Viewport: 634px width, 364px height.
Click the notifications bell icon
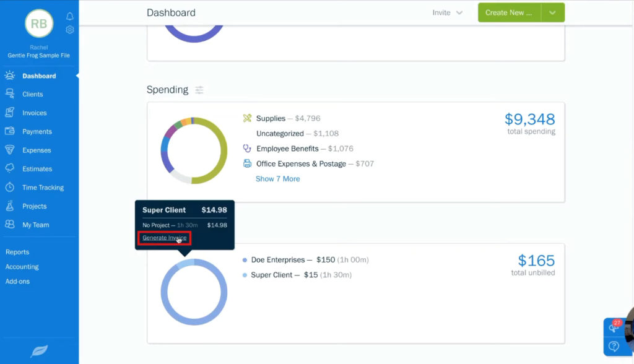pyautogui.click(x=70, y=16)
